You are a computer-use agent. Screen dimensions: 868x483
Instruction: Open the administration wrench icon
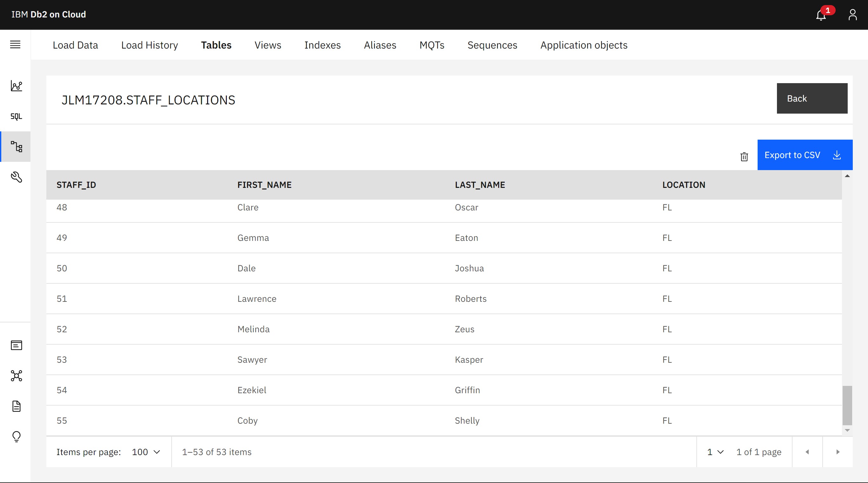[16, 177]
